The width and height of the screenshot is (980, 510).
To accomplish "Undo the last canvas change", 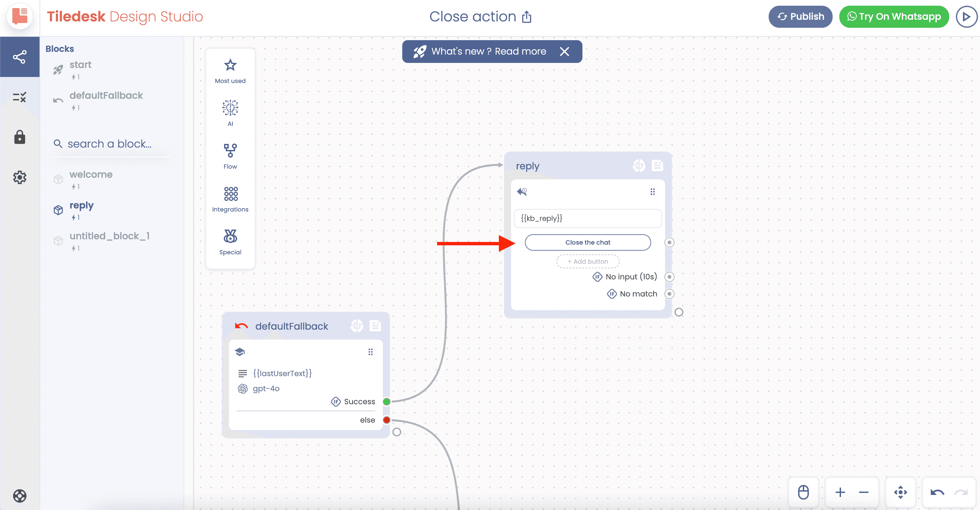I will coord(937,492).
